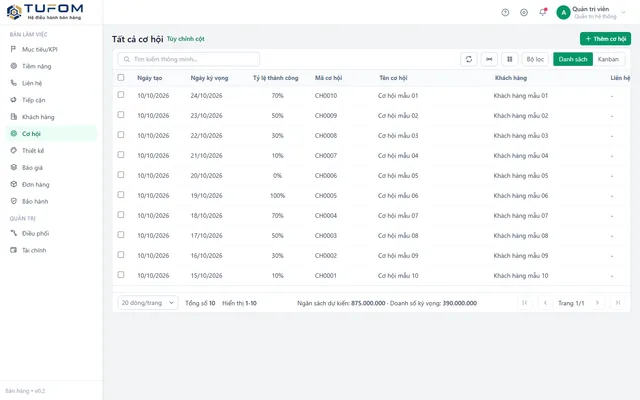This screenshot has height=400, width=640.
Task: Click the 'Mã cơ hội' column header
Action: [329, 78]
